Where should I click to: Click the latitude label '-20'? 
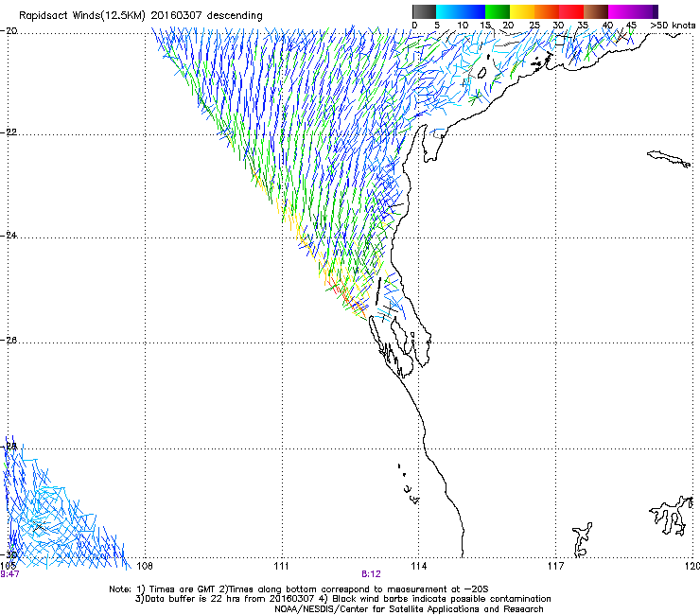pos(9,31)
